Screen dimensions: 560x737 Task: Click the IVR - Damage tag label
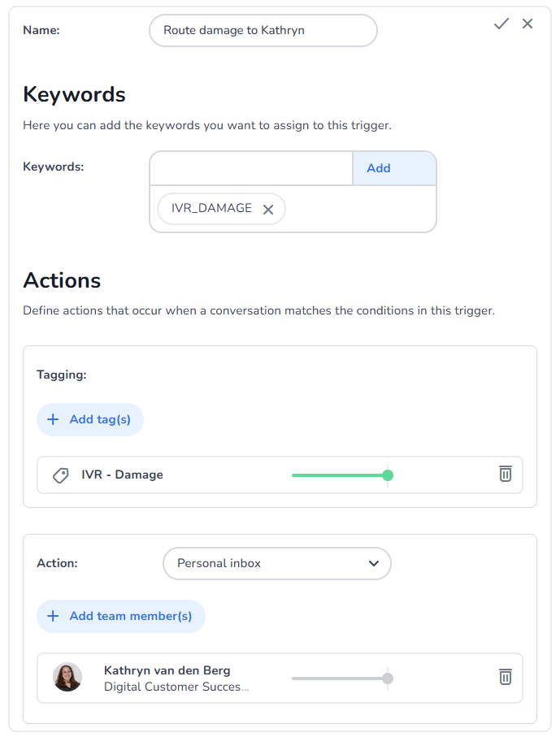coord(122,475)
